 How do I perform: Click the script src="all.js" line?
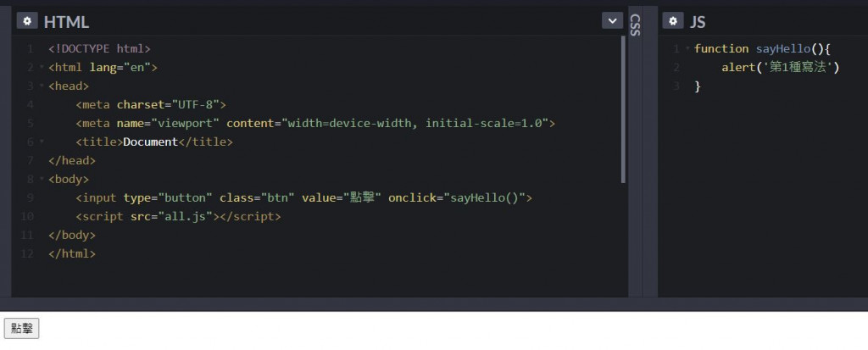pos(178,217)
